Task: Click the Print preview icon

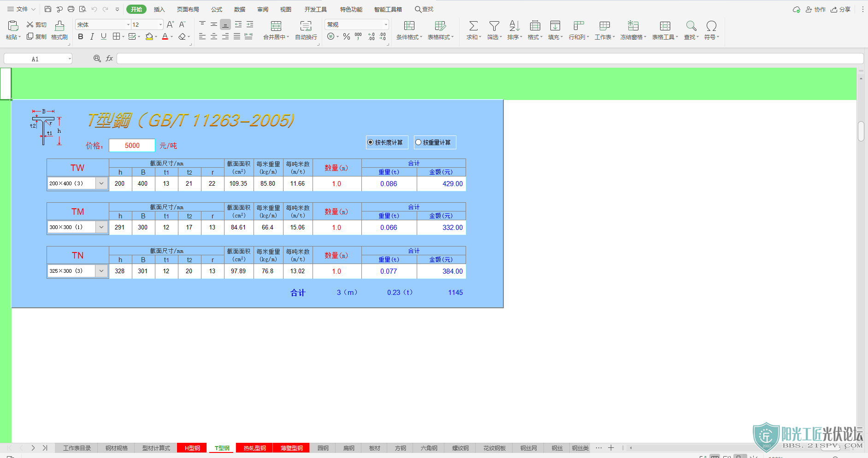Action: pyautogui.click(x=83, y=9)
